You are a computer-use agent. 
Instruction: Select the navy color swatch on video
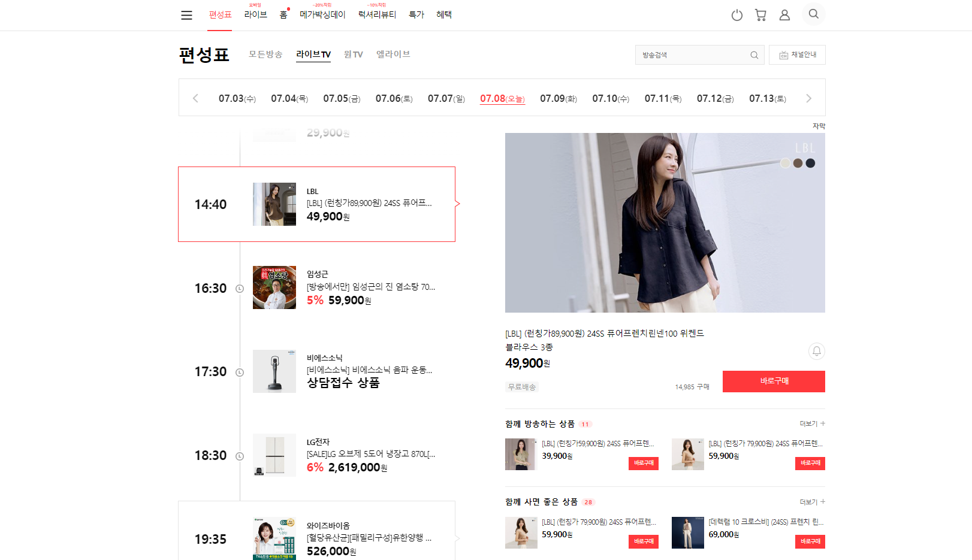point(810,163)
